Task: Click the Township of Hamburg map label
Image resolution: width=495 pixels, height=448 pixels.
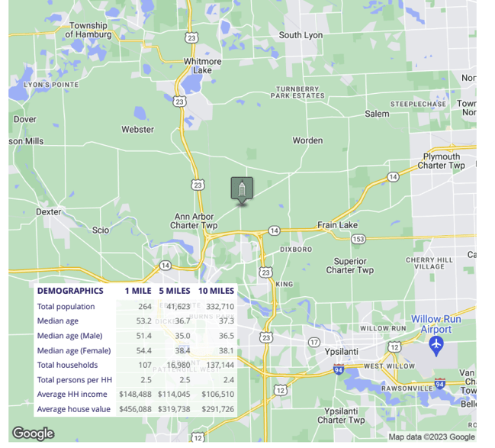Action: (x=88, y=30)
